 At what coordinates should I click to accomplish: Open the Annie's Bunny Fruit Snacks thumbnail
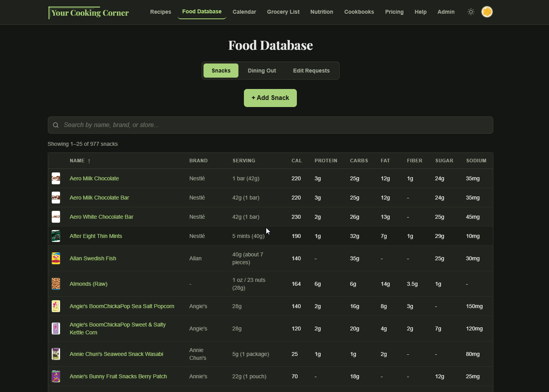point(56,376)
